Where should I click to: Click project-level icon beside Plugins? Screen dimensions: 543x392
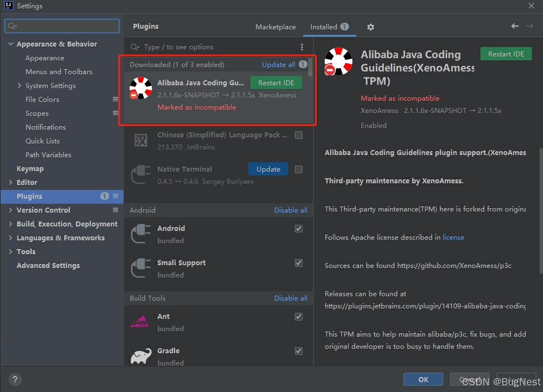[115, 196]
